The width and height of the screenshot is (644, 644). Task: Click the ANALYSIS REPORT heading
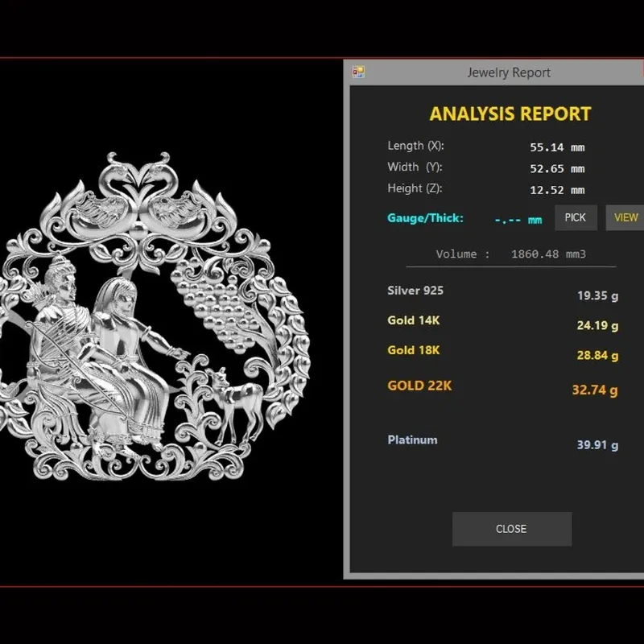coord(510,114)
